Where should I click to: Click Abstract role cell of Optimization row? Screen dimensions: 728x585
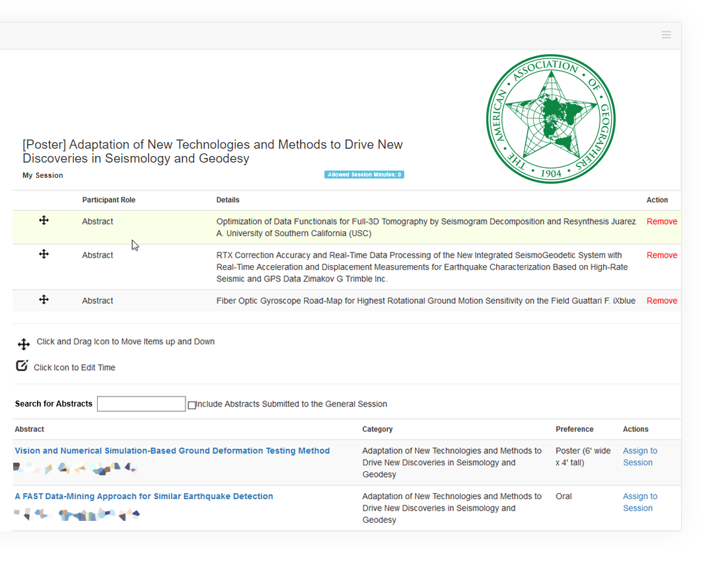coord(98,221)
